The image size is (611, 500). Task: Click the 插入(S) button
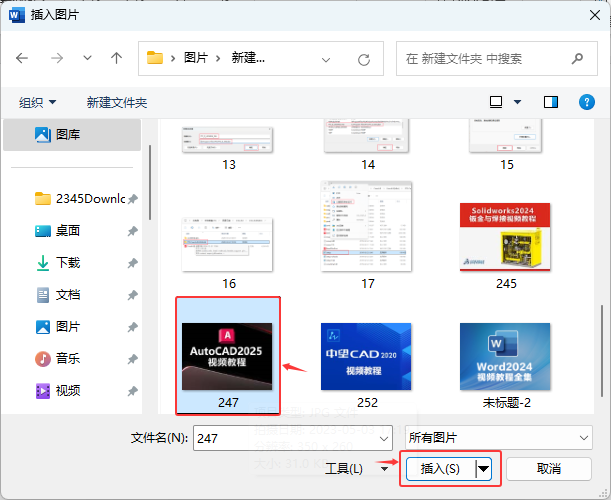(x=441, y=469)
